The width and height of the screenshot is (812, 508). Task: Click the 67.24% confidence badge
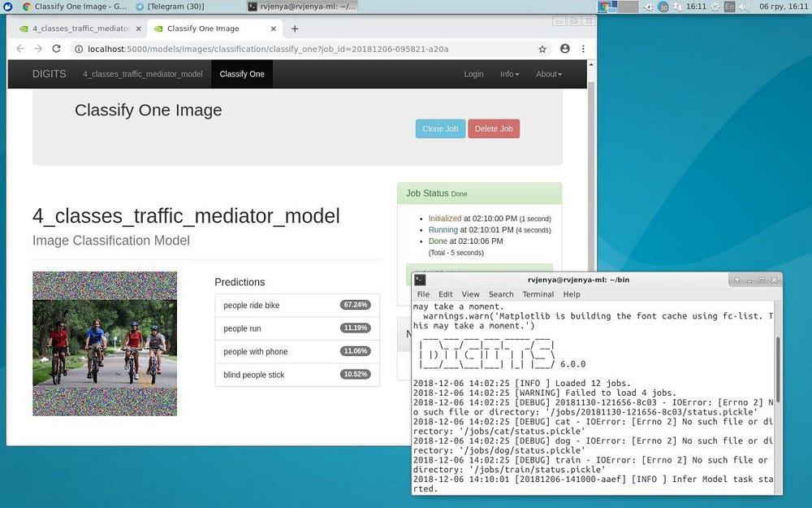tap(356, 305)
